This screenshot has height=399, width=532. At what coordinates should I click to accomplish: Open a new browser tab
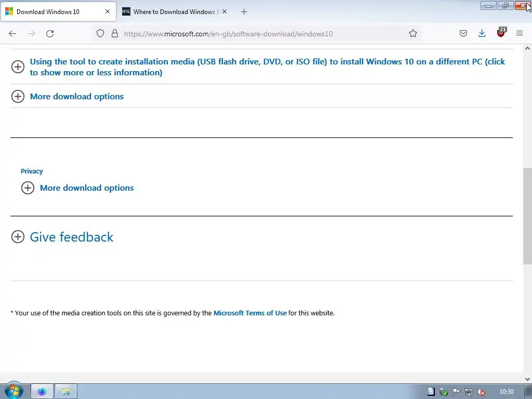click(x=244, y=12)
